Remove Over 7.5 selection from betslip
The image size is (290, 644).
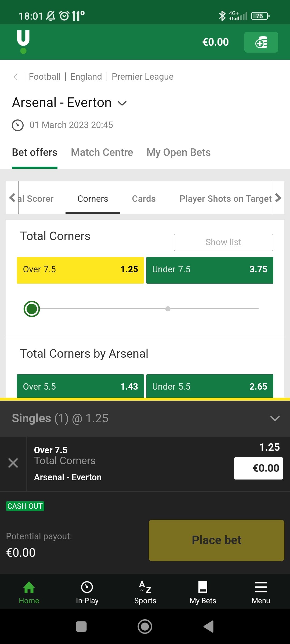tap(13, 463)
